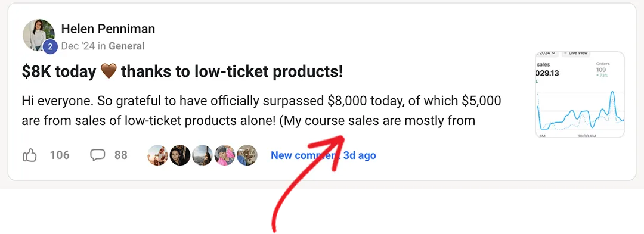This screenshot has width=644, height=234.
Task: Select Live View in chart preview
Action: click(x=575, y=53)
